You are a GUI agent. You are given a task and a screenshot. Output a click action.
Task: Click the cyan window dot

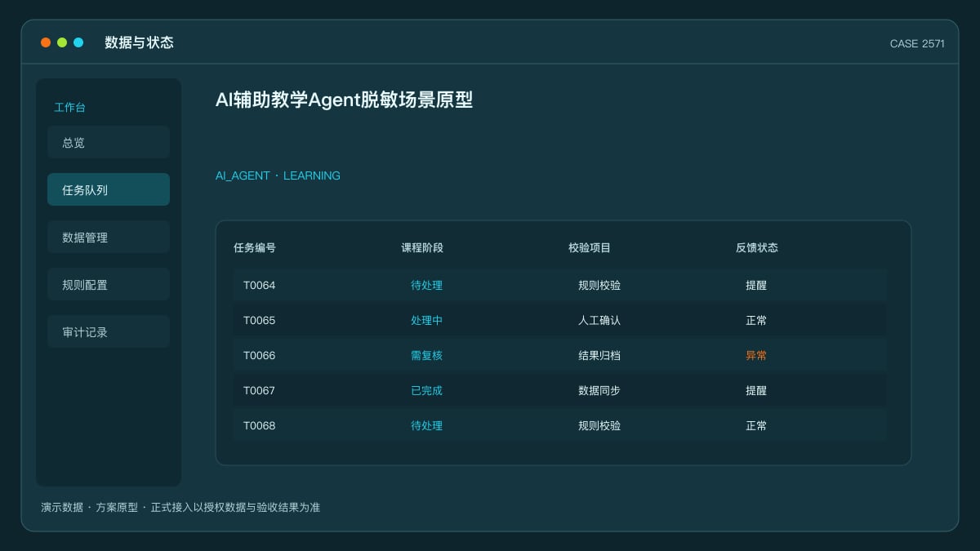78,42
